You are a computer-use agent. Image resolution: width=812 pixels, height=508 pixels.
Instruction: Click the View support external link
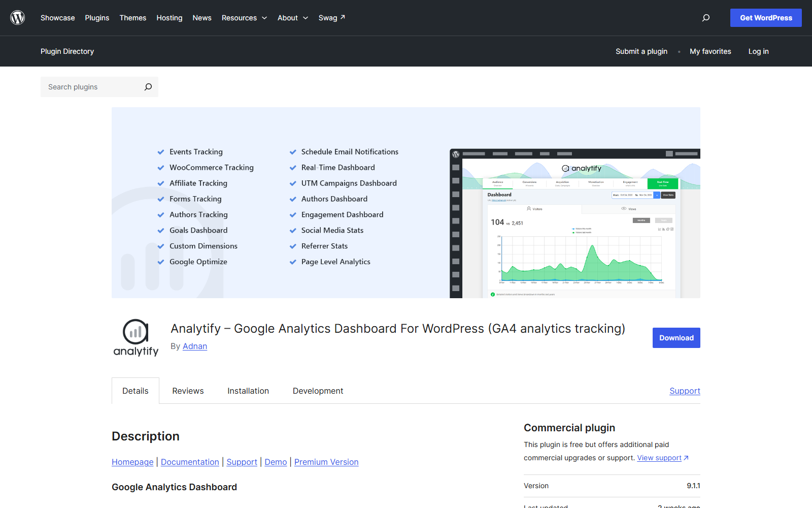point(663,458)
